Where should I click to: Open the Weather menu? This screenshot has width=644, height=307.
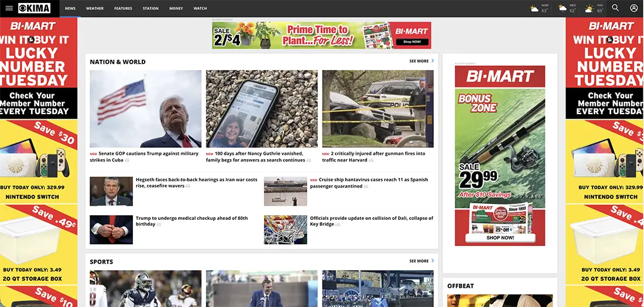tap(95, 8)
